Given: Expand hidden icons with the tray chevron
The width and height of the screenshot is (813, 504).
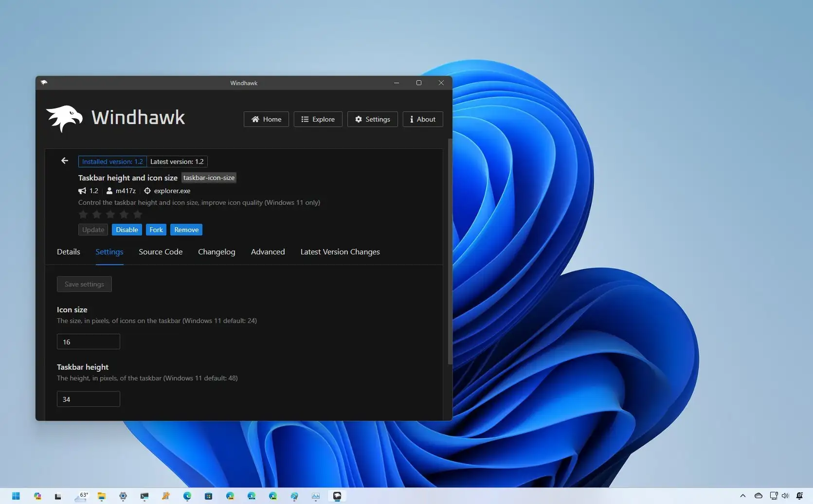Looking at the screenshot, I should pos(742,496).
